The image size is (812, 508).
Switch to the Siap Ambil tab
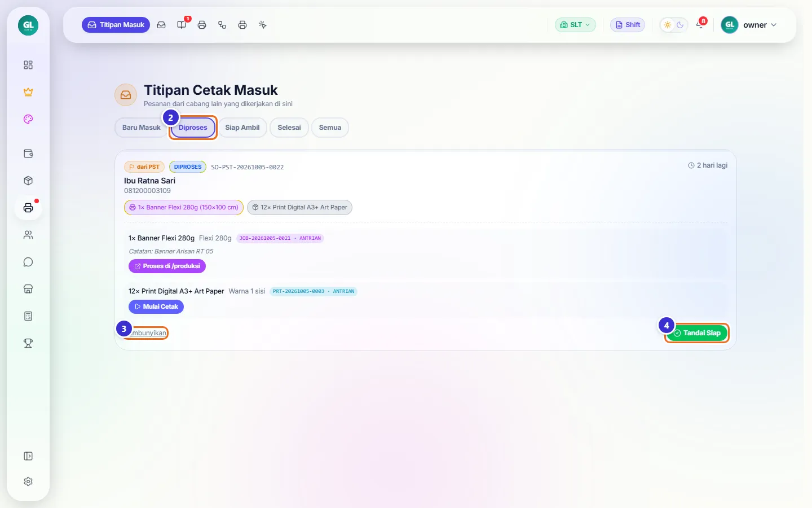click(x=242, y=128)
